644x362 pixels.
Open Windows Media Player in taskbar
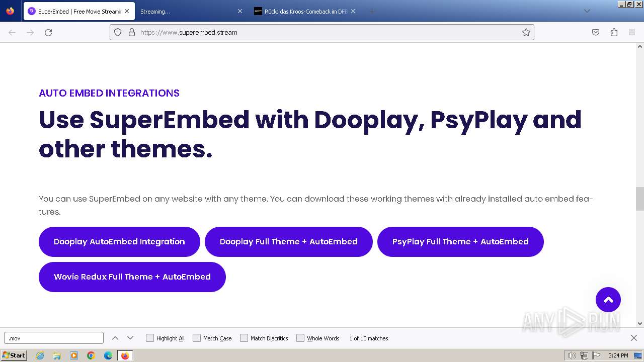point(74,355)
